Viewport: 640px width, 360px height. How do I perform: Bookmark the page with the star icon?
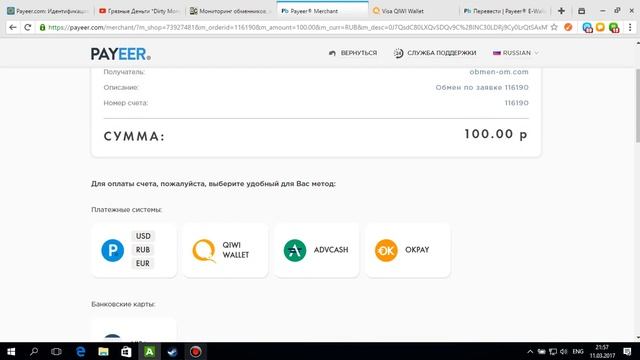click(x=554, y=27)
